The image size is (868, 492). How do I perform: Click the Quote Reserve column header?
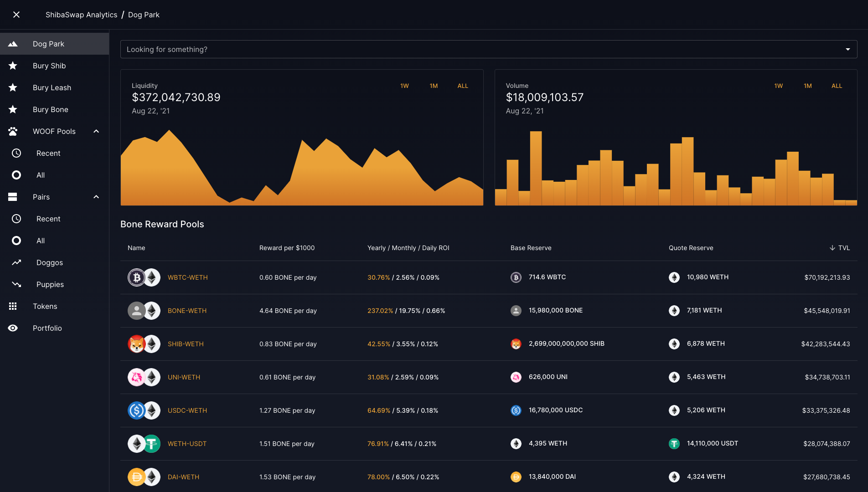pos(691,248)
